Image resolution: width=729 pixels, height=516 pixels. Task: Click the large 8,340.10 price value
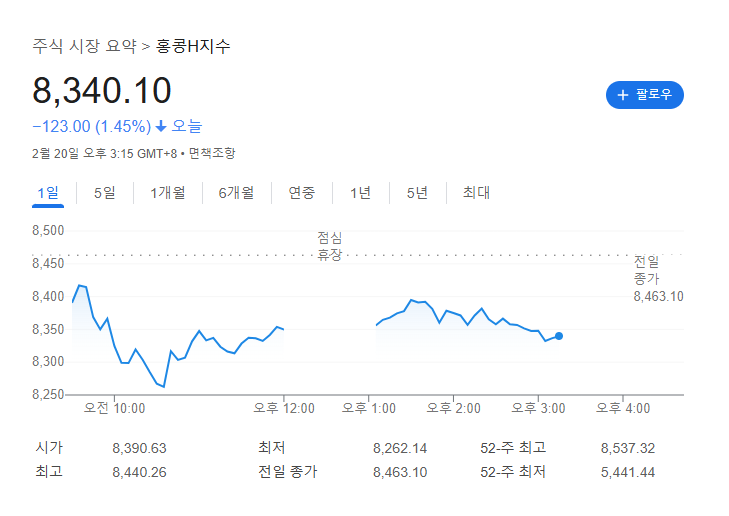click(x=102, y=90)
